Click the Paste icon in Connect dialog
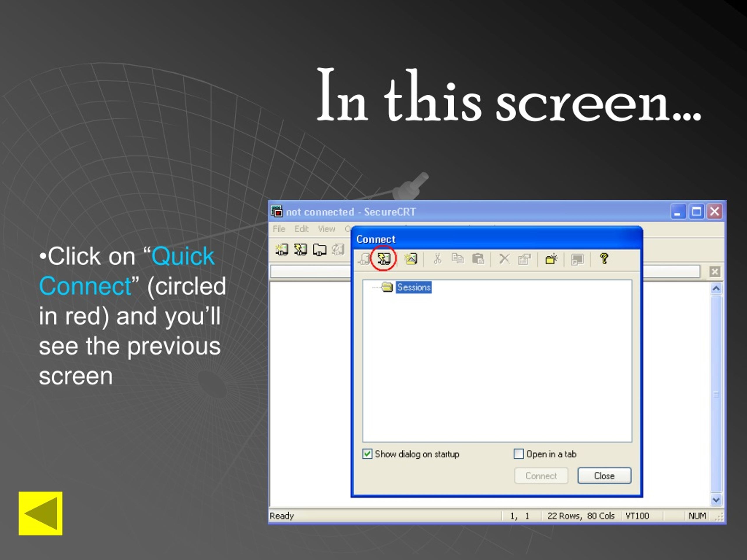Screen dimensions: 747x560 [x=478, y=259]
